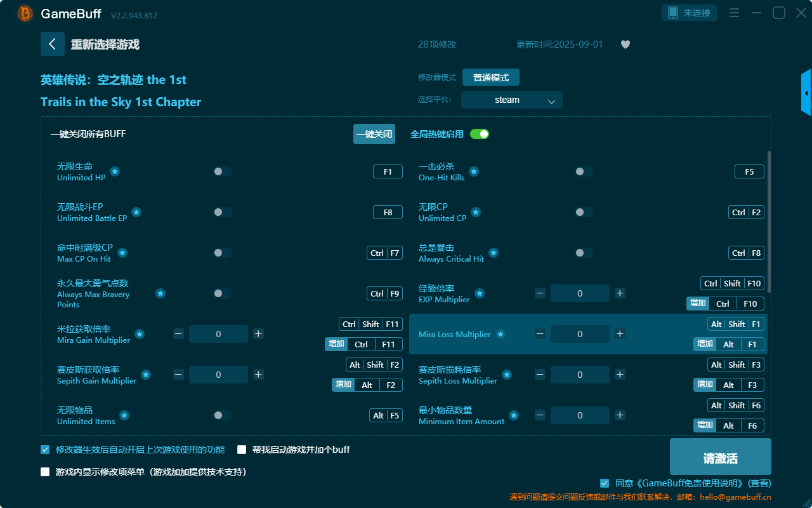Click star icon next to Minimum Item Amount
The image size is (812, 508).
tap(514, 415)
